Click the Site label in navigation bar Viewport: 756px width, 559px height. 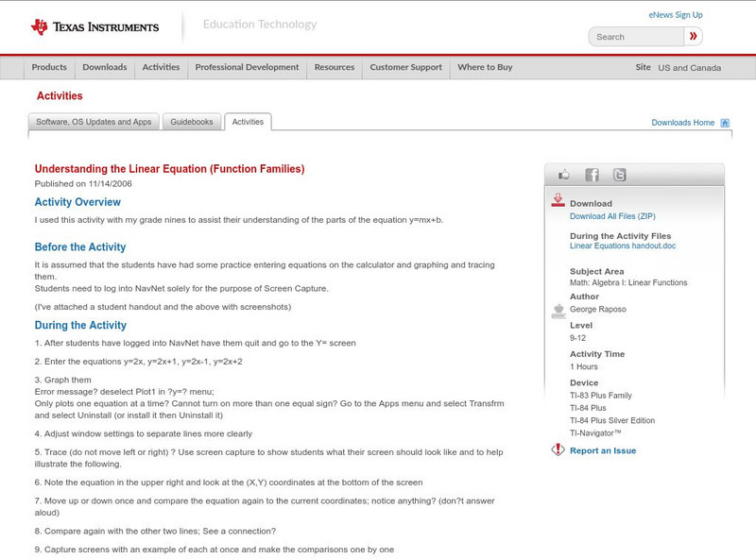pyautogui.click(x=643, y=67)
